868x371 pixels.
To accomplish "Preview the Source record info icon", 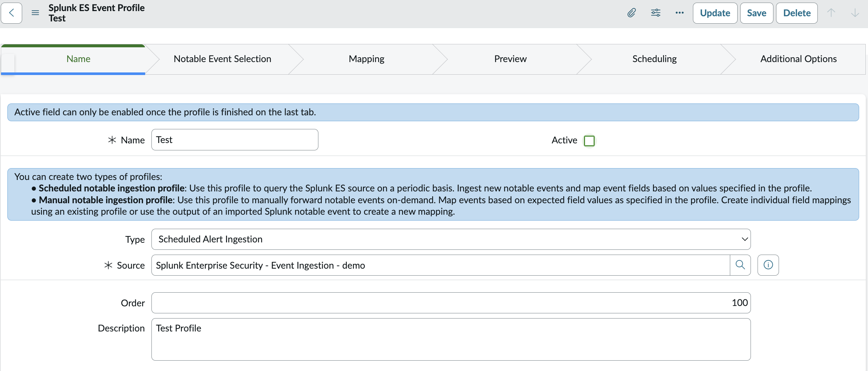I will pyautogui.click(x=768, y=265).
